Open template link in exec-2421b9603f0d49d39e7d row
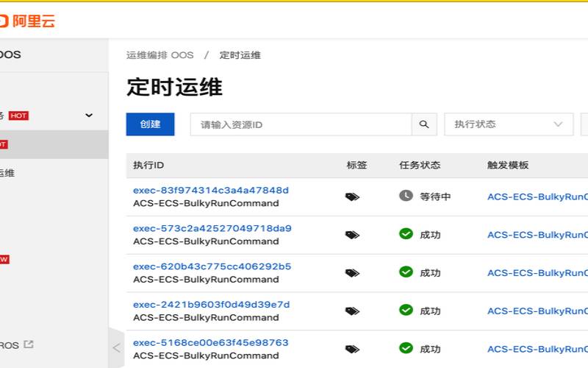Image resolution: width=588 pixels, height=368 pixels. click(x=537, y=311)
